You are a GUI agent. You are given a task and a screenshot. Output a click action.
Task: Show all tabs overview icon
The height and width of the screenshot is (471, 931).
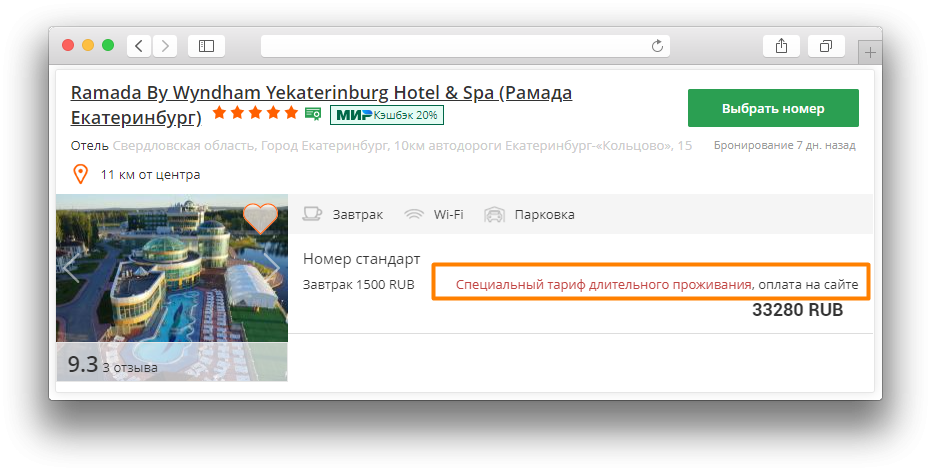tap(826, 46)
